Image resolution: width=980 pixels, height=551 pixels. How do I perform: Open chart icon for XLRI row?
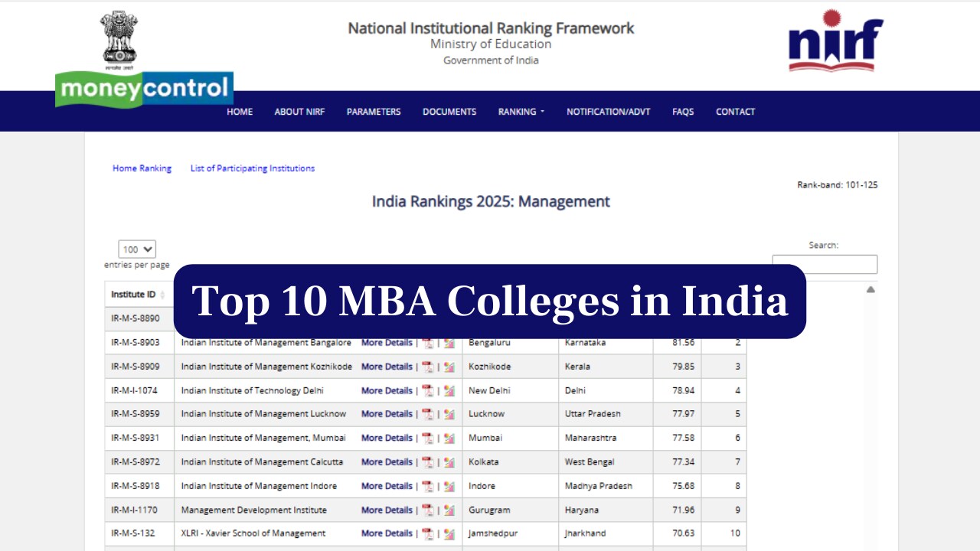tap(449, 533)
